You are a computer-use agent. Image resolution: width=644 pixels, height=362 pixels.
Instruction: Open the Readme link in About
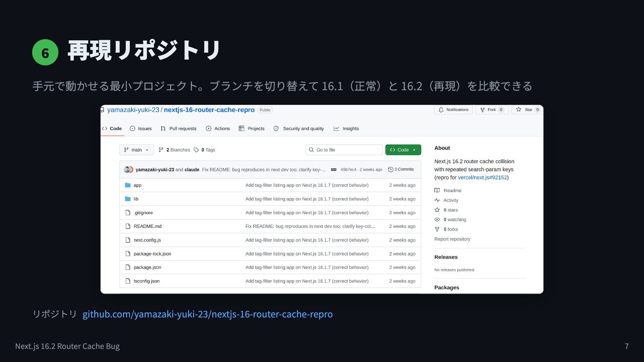452,190
